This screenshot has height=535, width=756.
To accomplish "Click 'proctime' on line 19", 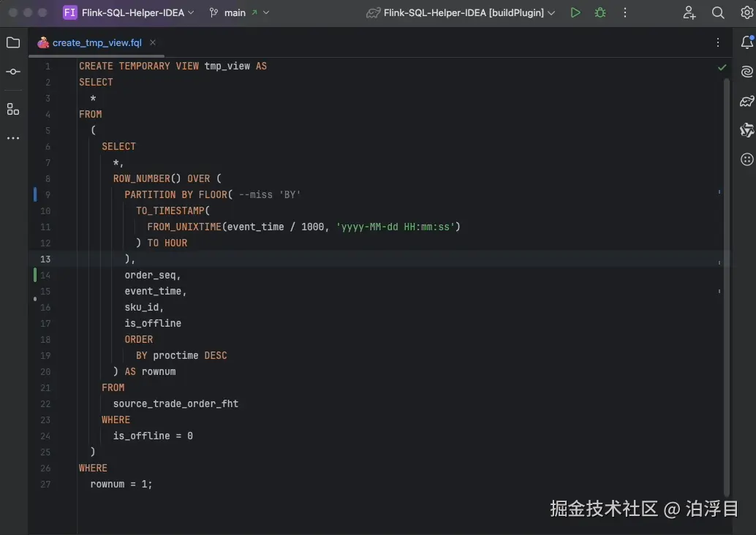I will coord(175,356).
